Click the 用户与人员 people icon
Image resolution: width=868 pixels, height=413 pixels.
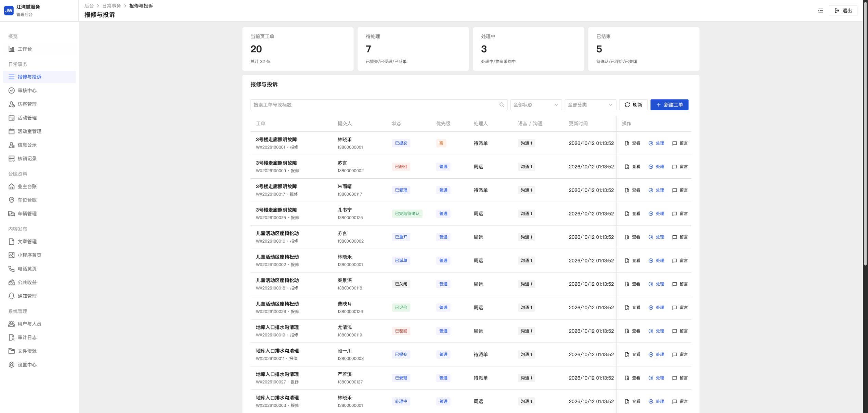point(12,324)
